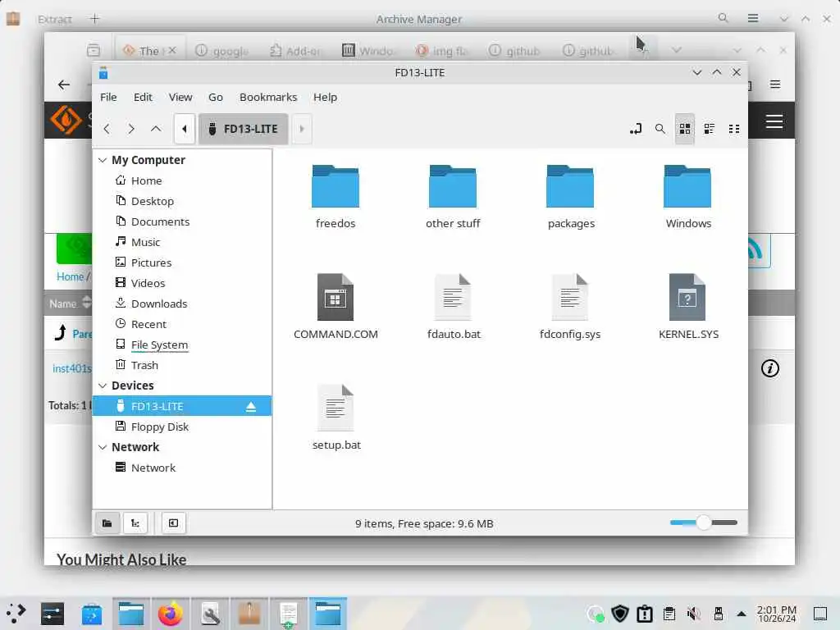Screen dimensions: 840x630
Task: Launch Firefox from the taskbar
Action: (x=171, y=614)
